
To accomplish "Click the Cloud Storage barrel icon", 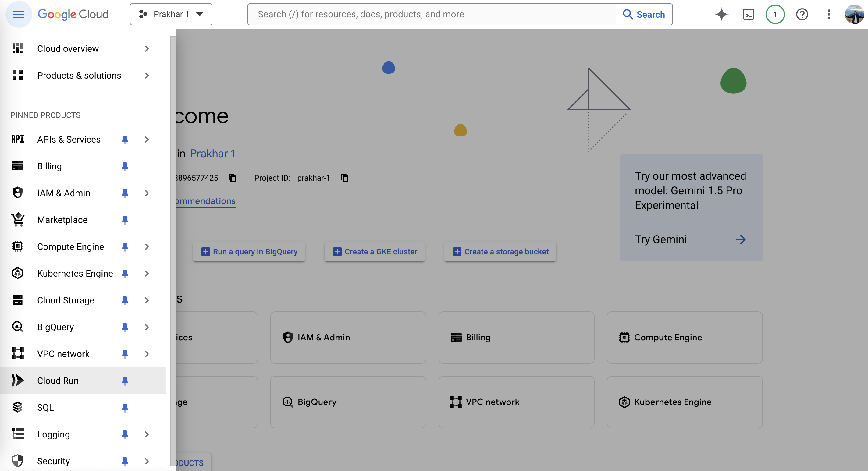I will [x=17, y=300].
